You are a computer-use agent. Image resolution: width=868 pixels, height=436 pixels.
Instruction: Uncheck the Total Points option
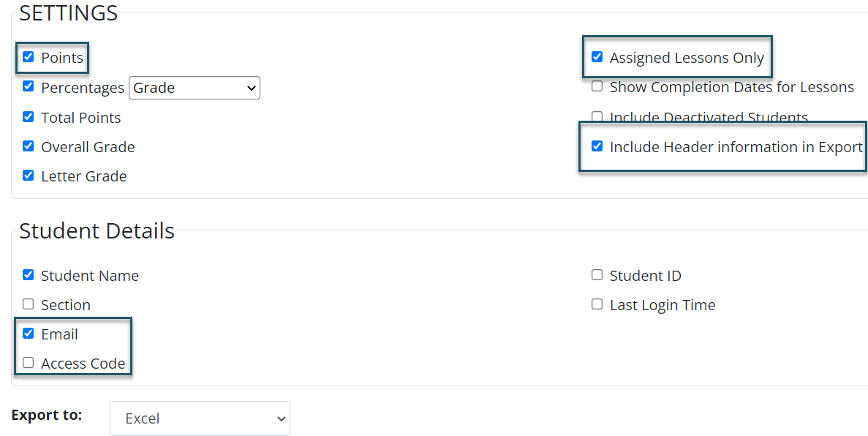pyautogui.click(x=29, y=117)
